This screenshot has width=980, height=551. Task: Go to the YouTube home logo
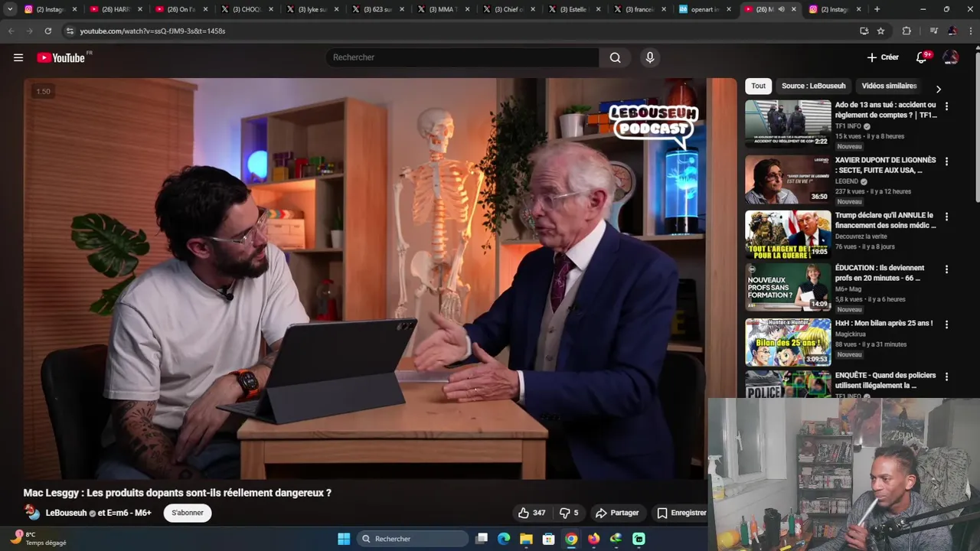[61, 57]
